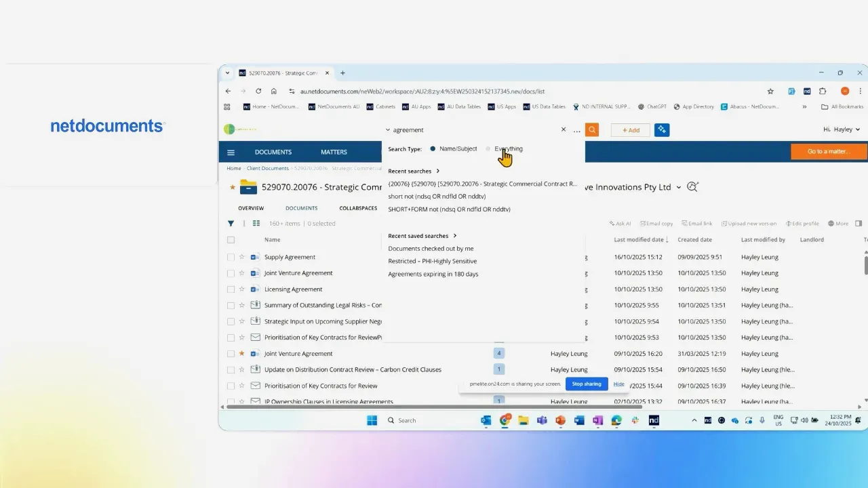Switch to the COLLABSPACES tab
Image resolution: width=868 pixels, height=488 pixels.
coord(358,208)
